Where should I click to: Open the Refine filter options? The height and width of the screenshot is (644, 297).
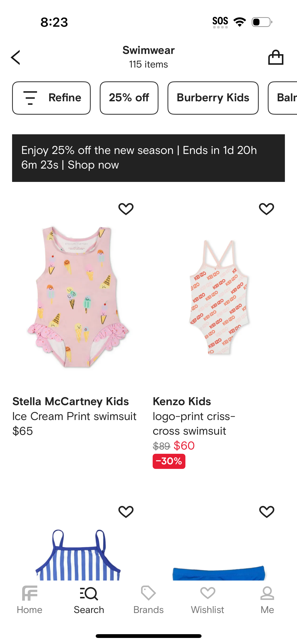[51, 98]
